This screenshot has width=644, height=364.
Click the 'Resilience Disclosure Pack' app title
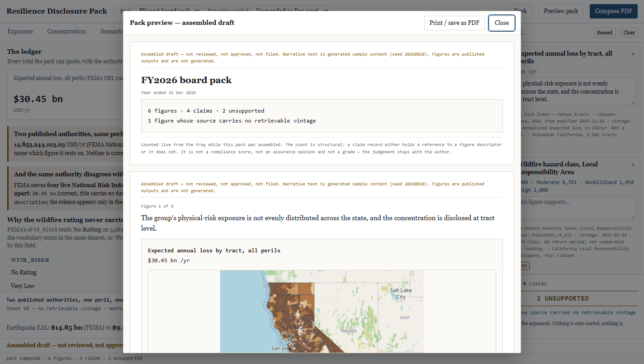tap(57, 11)
